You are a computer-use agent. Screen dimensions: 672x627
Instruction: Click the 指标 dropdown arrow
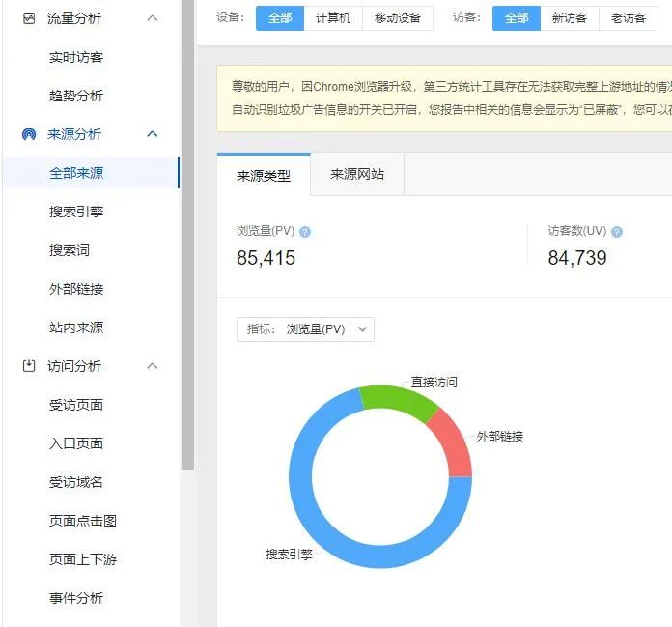362,329
